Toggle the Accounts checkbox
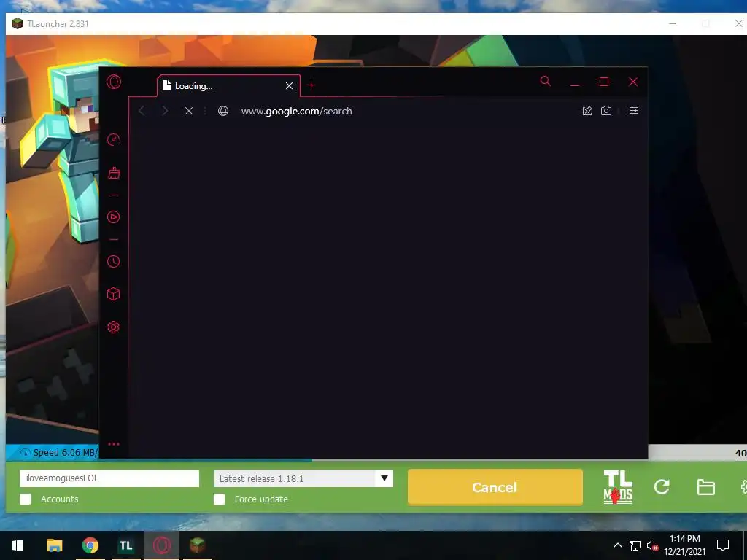 pos(26,499)
